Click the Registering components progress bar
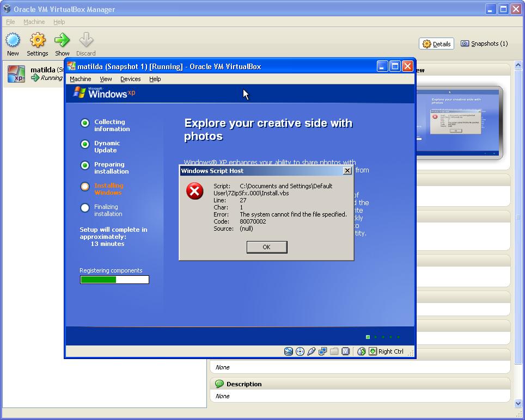 coord(114,280)
